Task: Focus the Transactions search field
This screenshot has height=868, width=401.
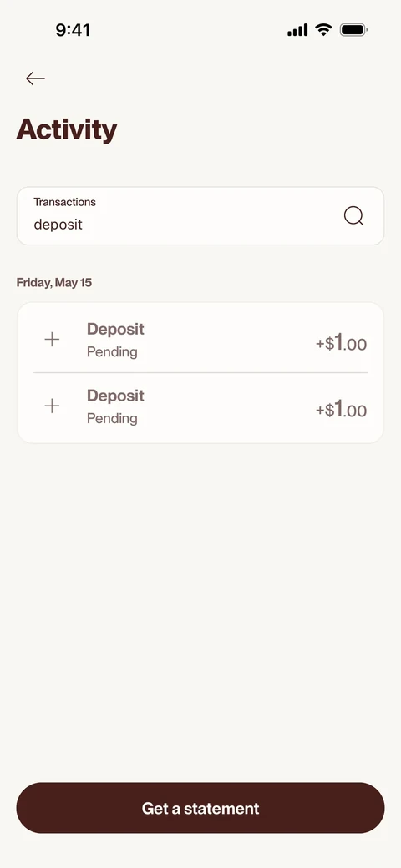Action: coord(200,216)
